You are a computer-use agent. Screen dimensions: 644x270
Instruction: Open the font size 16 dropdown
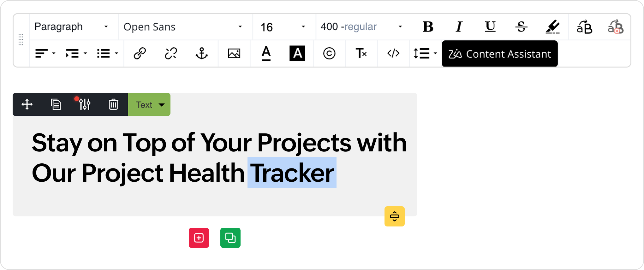pos(283,27)
